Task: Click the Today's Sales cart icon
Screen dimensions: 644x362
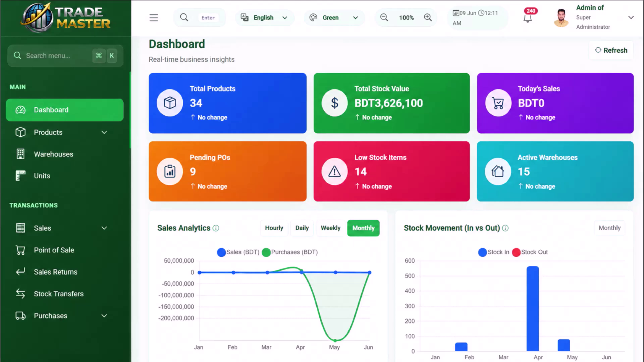Action: point(498,103)
